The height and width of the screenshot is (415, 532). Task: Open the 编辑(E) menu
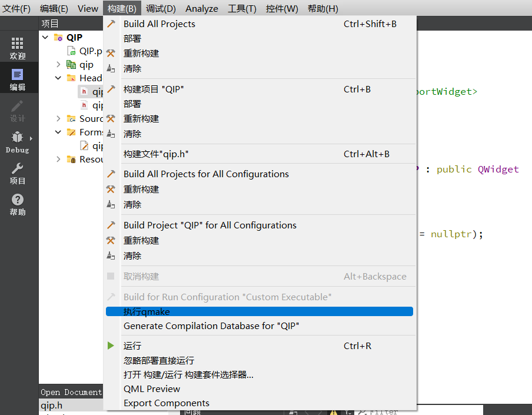click(54, 8)
